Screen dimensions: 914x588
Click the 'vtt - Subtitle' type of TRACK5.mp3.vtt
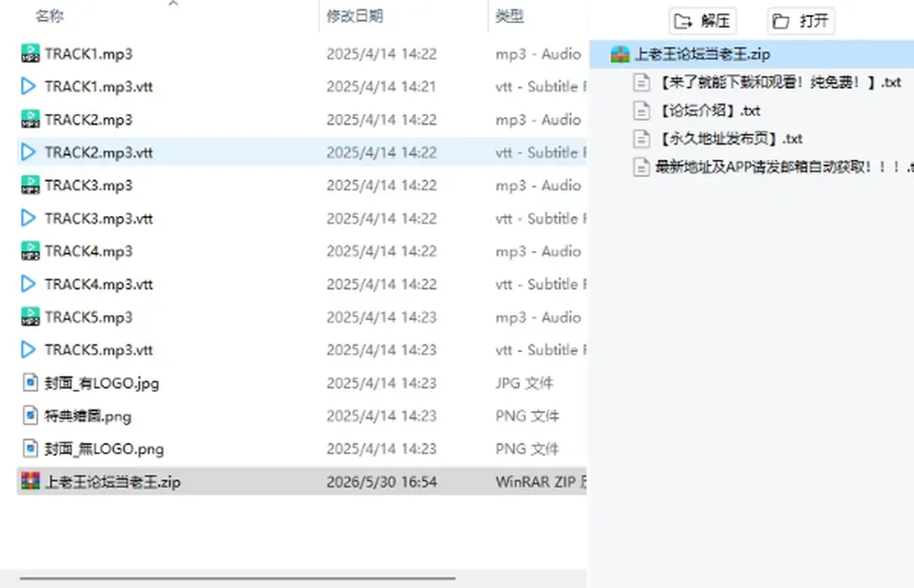point(541,350)
